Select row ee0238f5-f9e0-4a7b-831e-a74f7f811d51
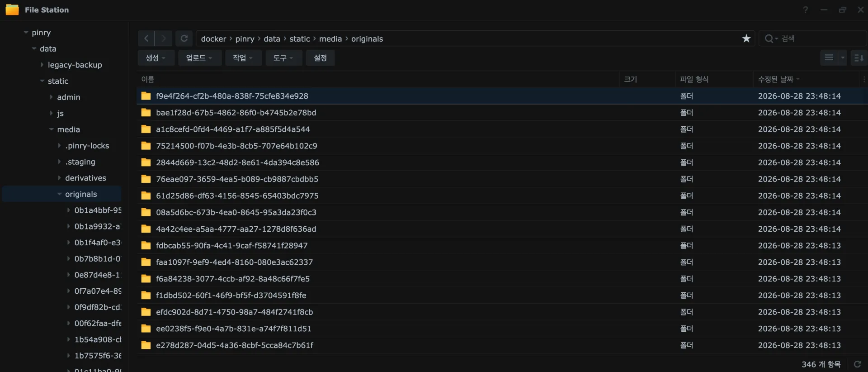 pyautogui.click(x=502, y=329)
